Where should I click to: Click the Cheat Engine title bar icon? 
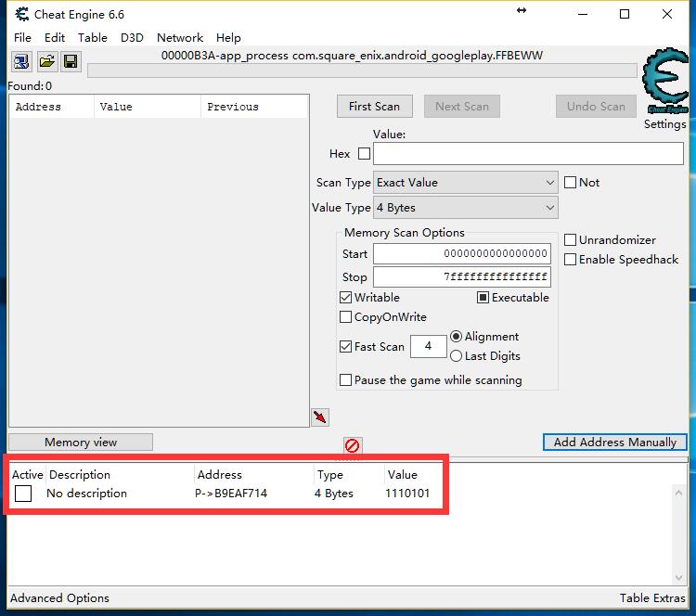19,14
